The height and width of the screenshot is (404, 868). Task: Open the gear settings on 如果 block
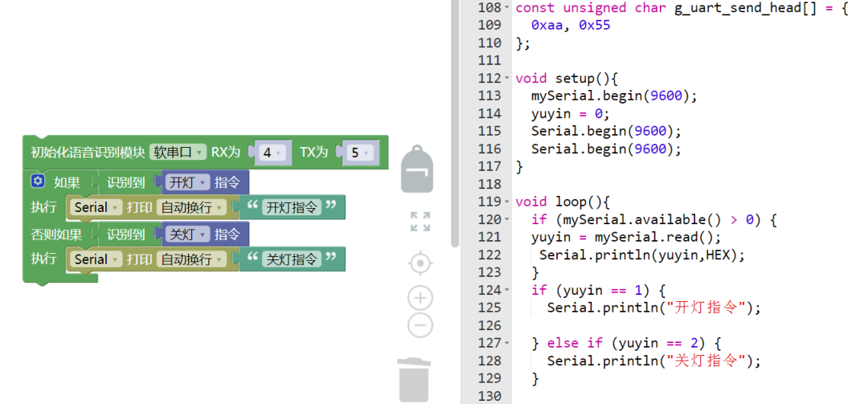[x=37, y=181]
